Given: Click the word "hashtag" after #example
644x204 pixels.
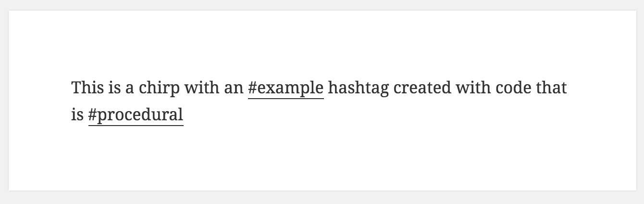Looking at the screenshot, I should click(358, 89).
